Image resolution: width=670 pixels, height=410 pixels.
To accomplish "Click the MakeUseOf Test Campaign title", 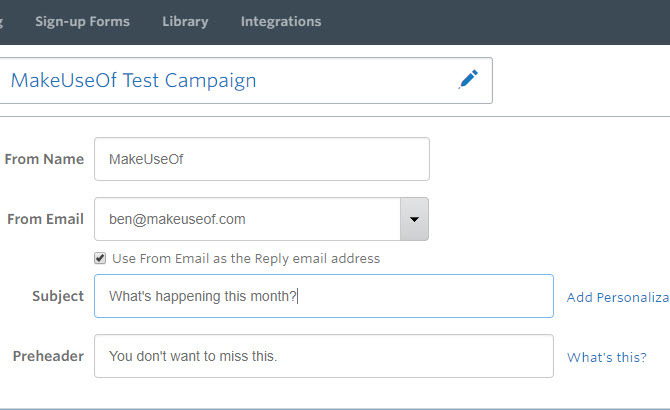I will pos(133,80).
